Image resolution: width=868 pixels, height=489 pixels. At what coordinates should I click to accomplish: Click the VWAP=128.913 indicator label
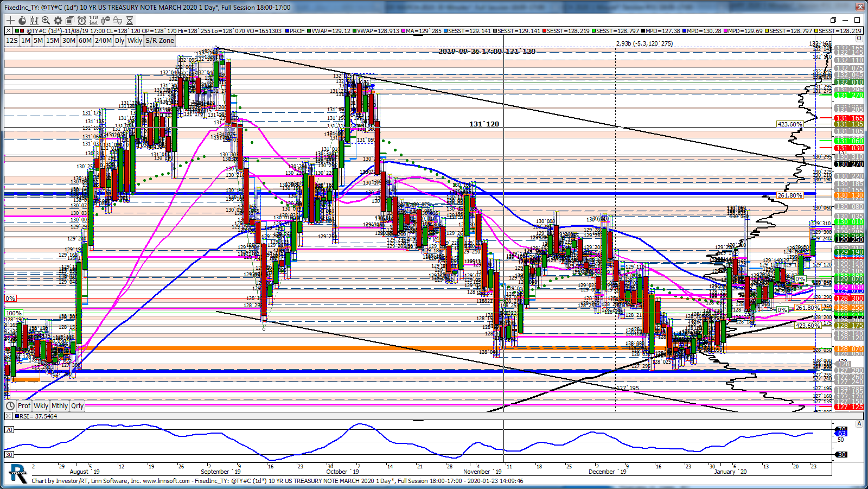pyautogui.click(x=375, y=31)
